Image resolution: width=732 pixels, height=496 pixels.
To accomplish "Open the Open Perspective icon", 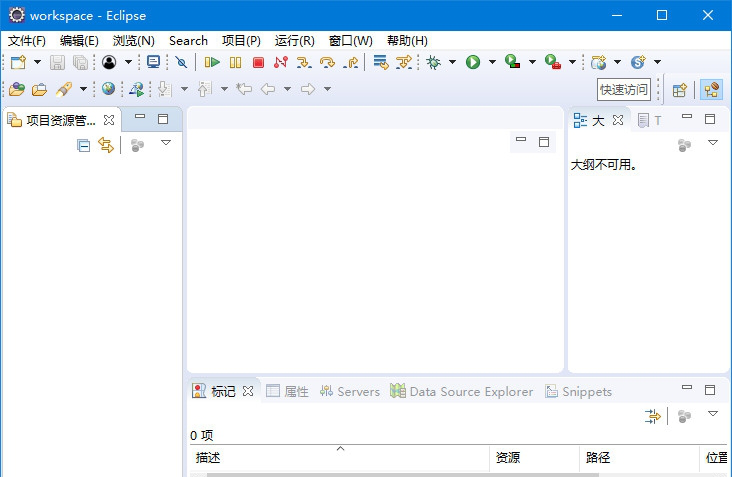I will [x=680, y=90].
